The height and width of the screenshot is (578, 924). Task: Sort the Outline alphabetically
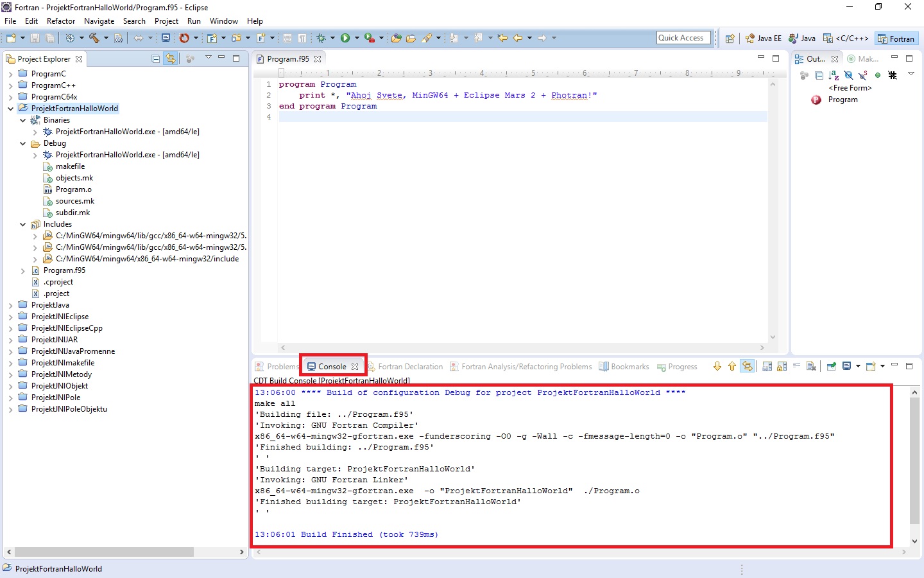coord(834,75)
